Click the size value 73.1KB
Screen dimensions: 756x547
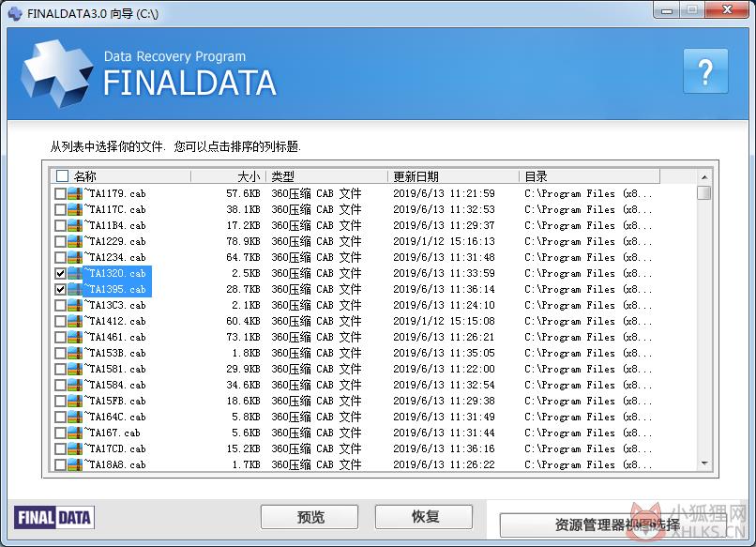[243, 337]
